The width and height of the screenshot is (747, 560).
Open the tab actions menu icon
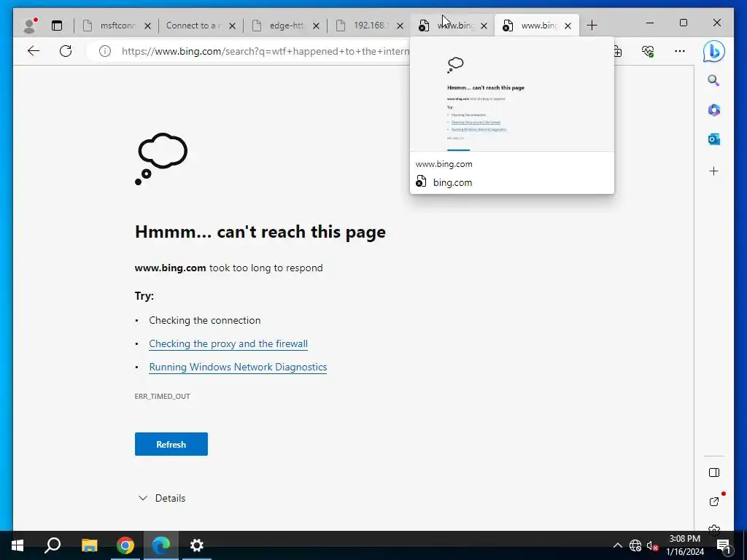(57, 26)
